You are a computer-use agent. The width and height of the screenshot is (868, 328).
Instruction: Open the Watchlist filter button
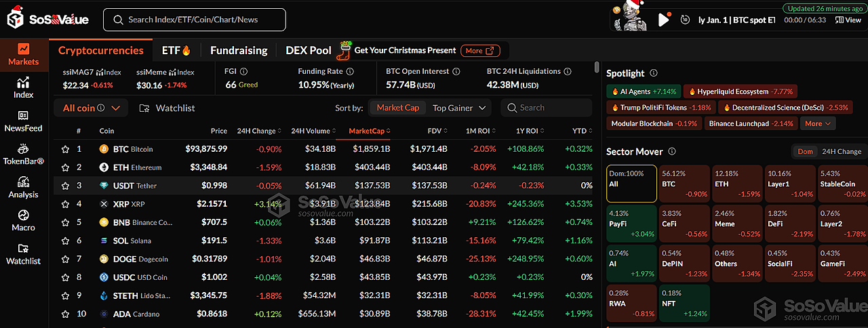167,108
